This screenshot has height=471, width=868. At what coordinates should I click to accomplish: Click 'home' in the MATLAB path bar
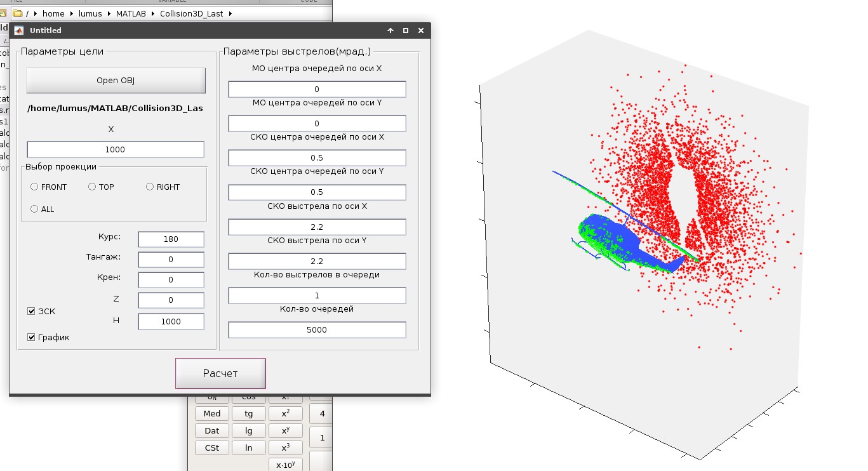coord(53,13)
